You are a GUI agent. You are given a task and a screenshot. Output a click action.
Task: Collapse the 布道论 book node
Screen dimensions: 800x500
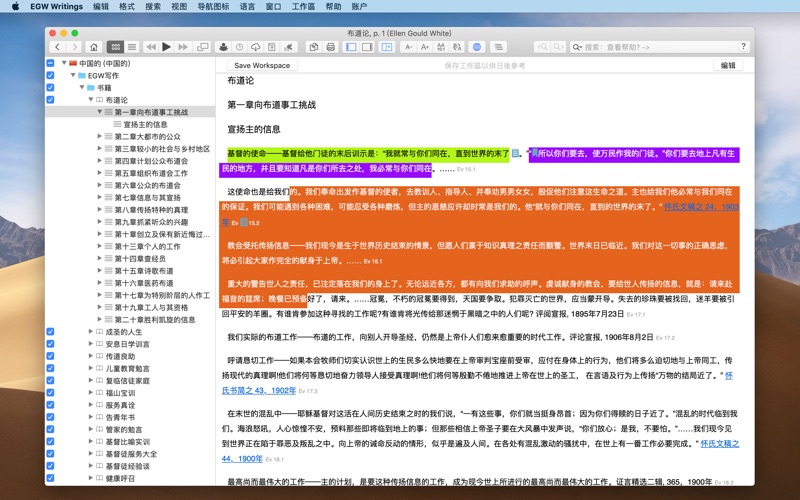coord(91,100)
